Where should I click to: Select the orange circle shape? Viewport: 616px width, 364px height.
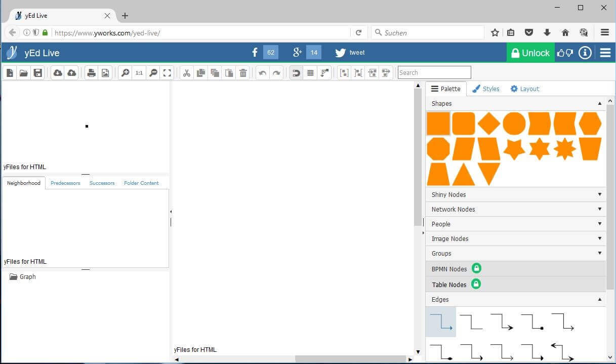point(514,124)
